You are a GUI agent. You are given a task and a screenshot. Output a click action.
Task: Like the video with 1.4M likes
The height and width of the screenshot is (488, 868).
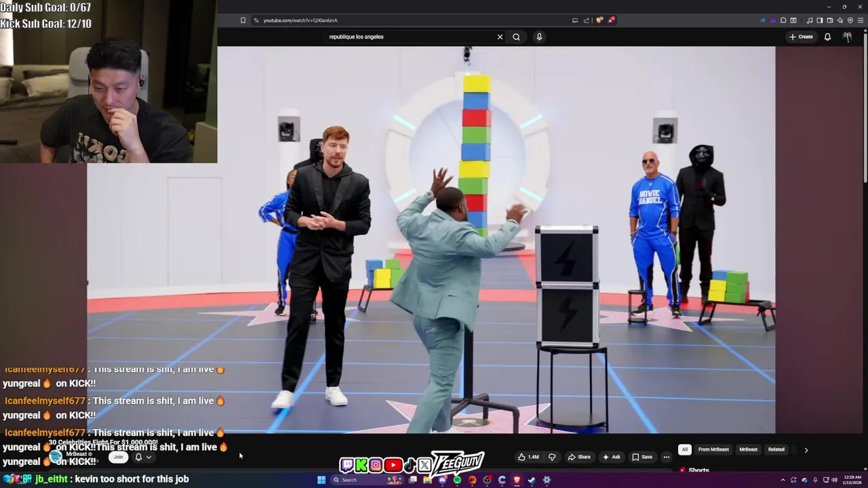(x=528, y=457)
